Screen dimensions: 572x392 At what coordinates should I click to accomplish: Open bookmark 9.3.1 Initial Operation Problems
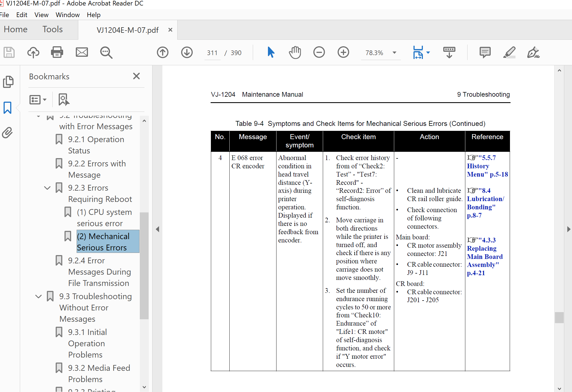(87, 343)
